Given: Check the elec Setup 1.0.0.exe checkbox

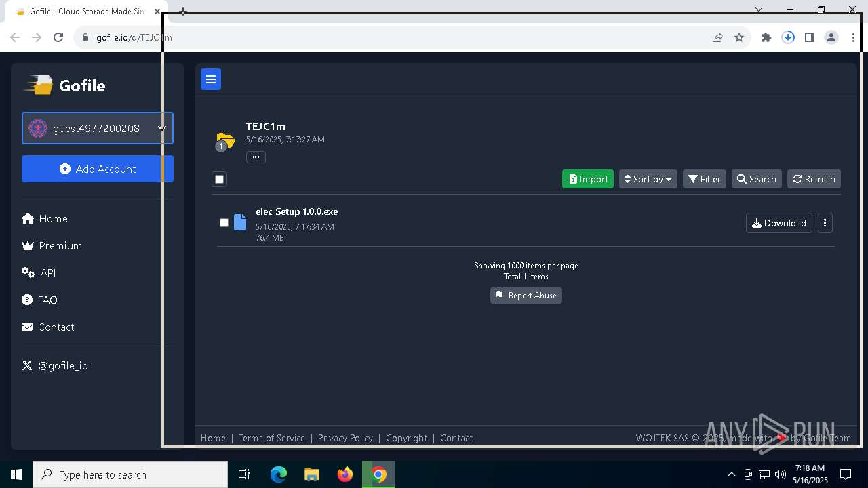Looking at the screenshot, I should click(x=224, y=222).
